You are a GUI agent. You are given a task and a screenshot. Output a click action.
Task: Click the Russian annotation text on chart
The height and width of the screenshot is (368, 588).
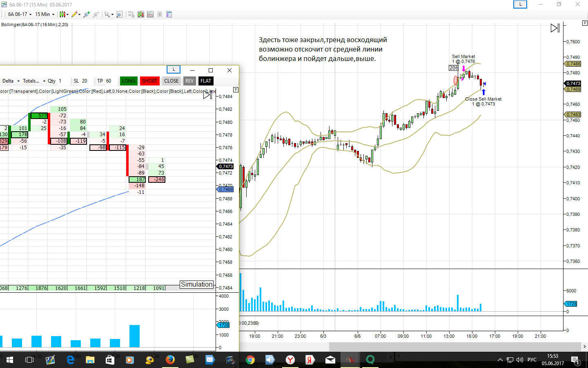[x=323, y=49]
